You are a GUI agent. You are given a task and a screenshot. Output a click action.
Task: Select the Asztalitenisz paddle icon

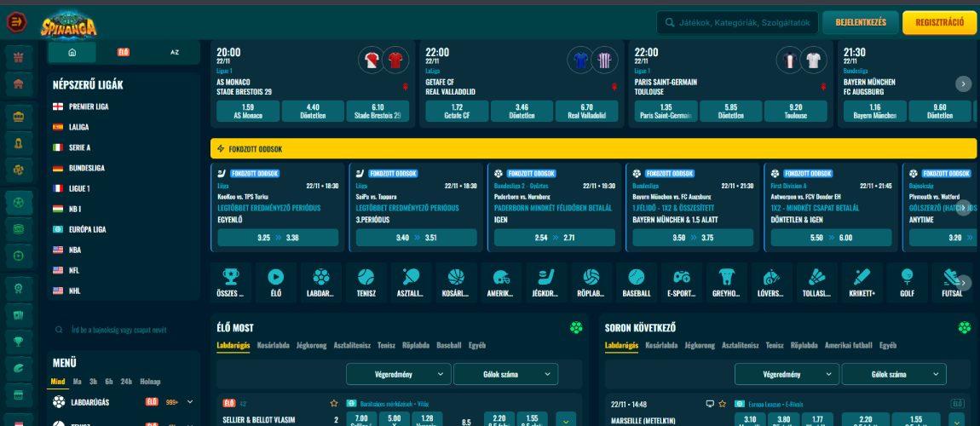tap(411, 282)
